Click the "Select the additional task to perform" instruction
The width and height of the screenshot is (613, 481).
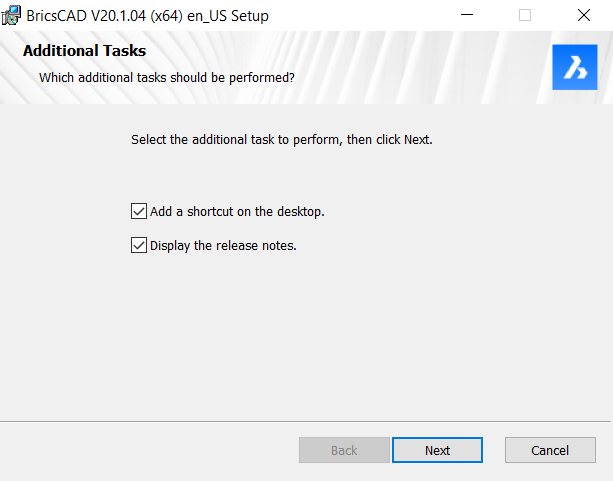282,140
